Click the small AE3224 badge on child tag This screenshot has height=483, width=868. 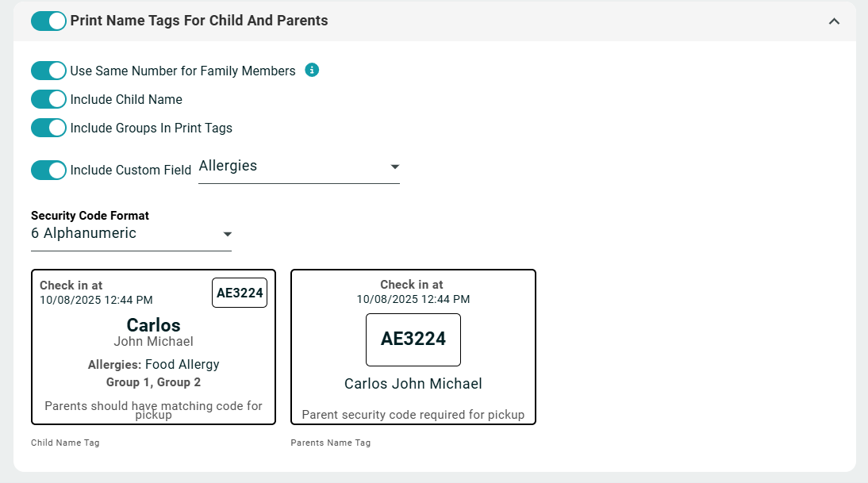pyautogui.click(x=240, y=293)
